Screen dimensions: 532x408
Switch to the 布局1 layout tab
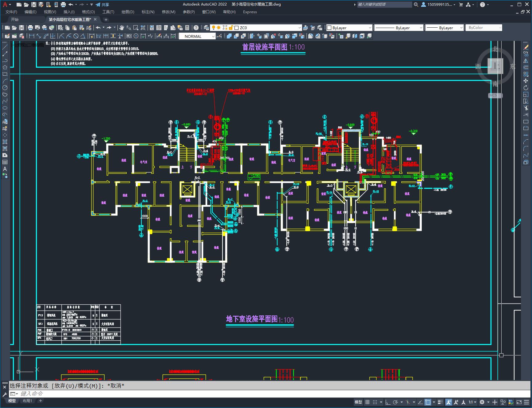[x=27, y=401]
